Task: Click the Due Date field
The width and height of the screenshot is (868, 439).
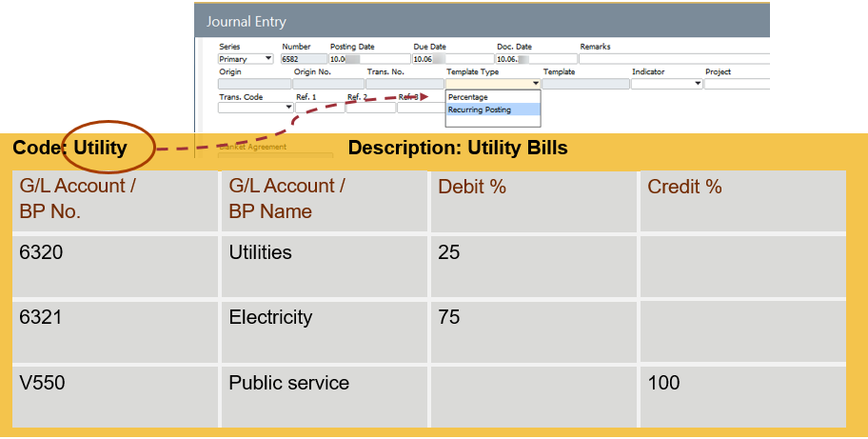Action: (x=453, y=59)
